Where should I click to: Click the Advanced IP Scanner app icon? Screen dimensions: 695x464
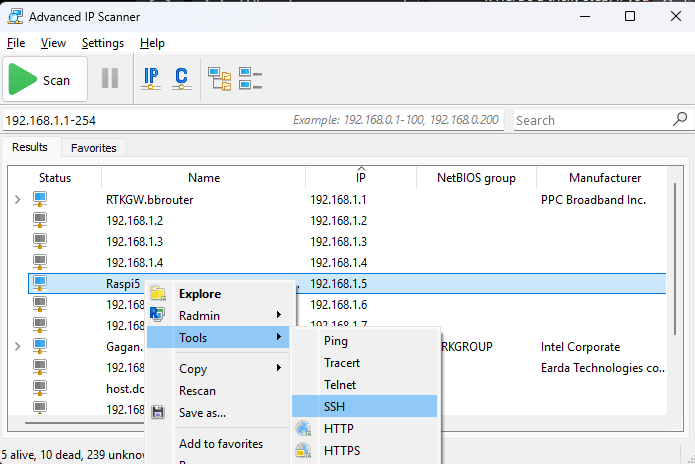coord(15,16)
